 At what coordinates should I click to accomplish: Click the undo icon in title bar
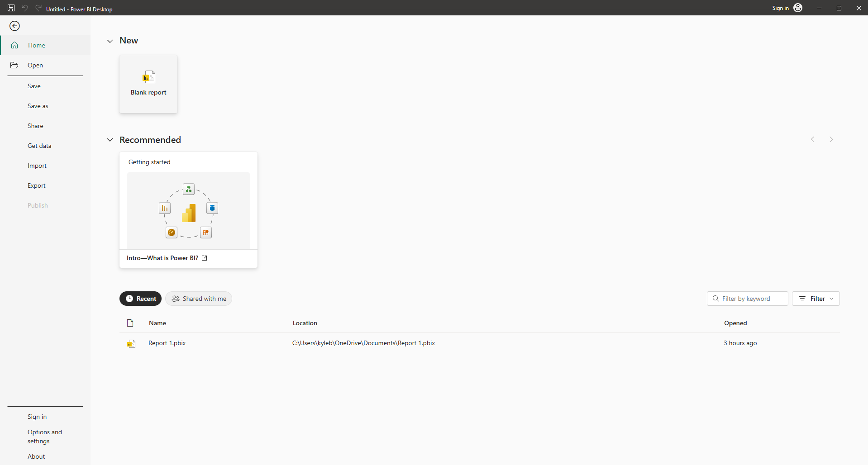pos(25,8)
